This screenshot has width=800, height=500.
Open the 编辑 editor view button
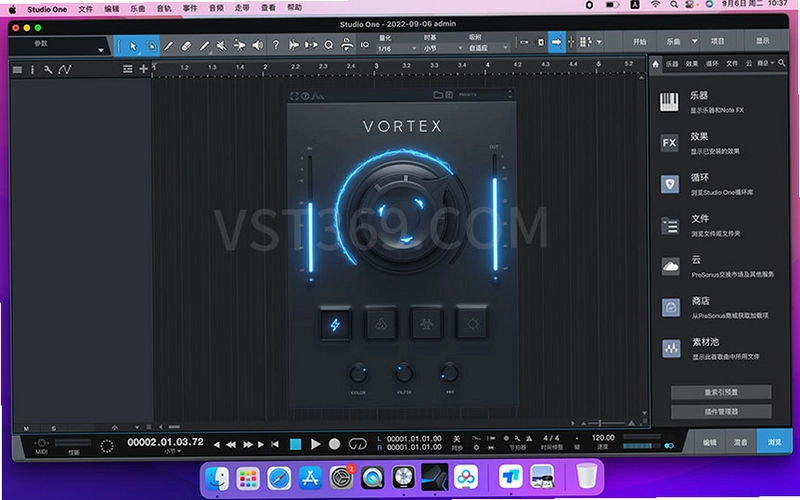tap(709, 442)
